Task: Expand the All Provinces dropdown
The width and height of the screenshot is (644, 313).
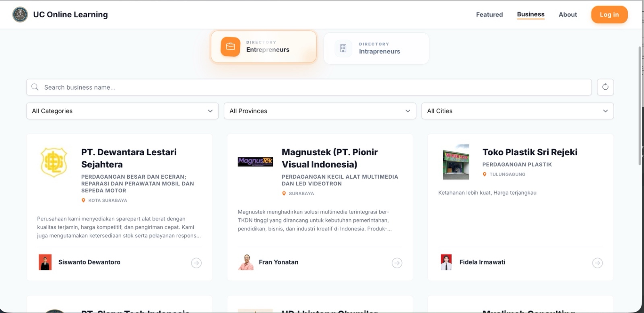Action: point(320,111)
